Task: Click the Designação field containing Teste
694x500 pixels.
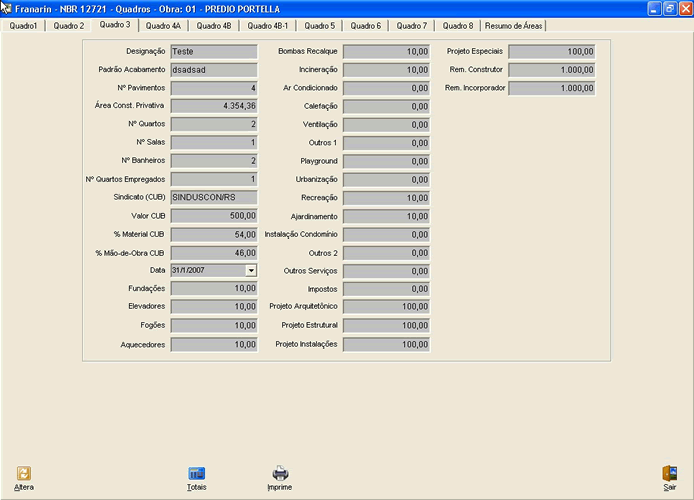Action: [214, 52]
